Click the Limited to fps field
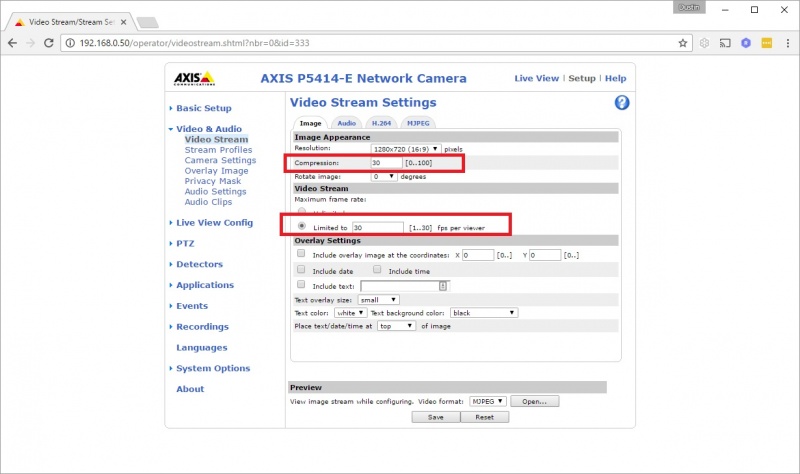The height and width of the screenshot is (474, 800). click(378, 228)
